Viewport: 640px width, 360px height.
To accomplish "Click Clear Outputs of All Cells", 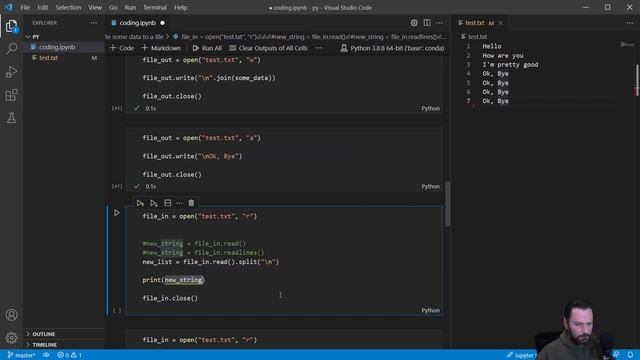I will pyautogui.click(x=268, y=48).
